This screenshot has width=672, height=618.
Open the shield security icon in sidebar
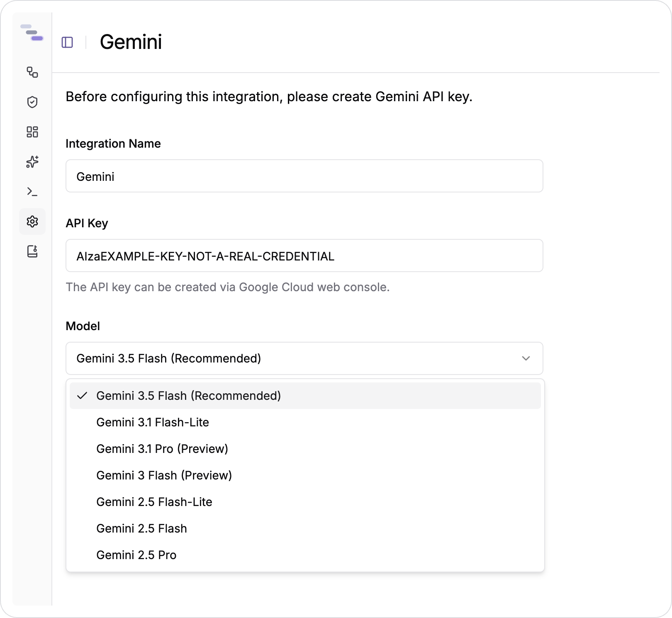(x=32, y=102)
